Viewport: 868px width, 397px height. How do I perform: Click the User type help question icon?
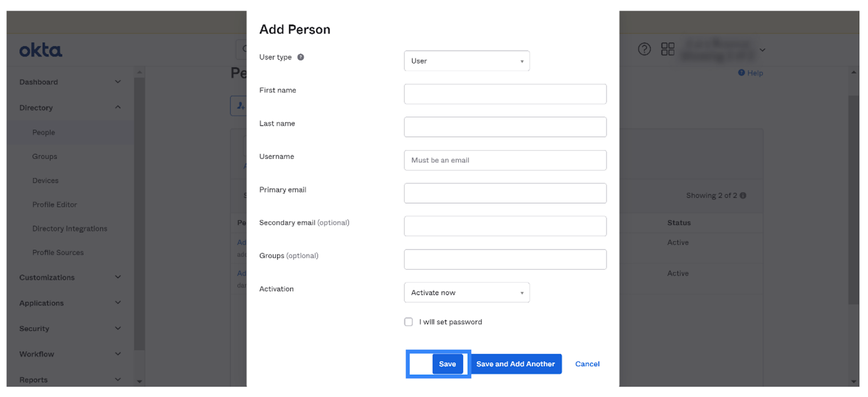click(301, 57)
